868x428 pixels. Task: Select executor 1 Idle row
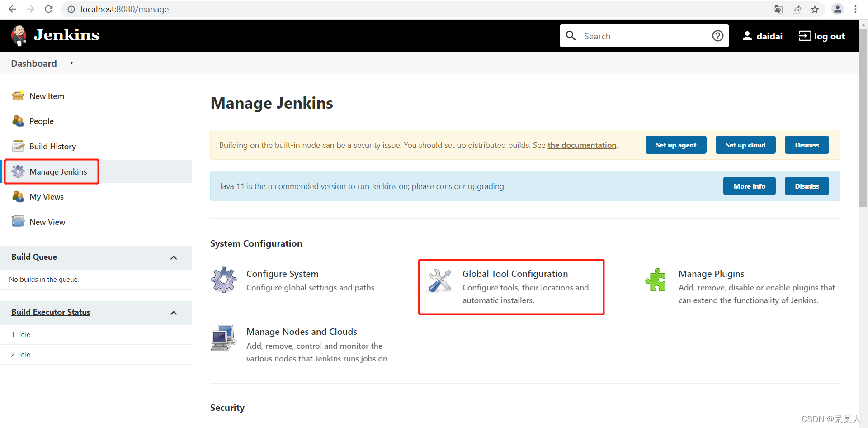click(96, 335)
